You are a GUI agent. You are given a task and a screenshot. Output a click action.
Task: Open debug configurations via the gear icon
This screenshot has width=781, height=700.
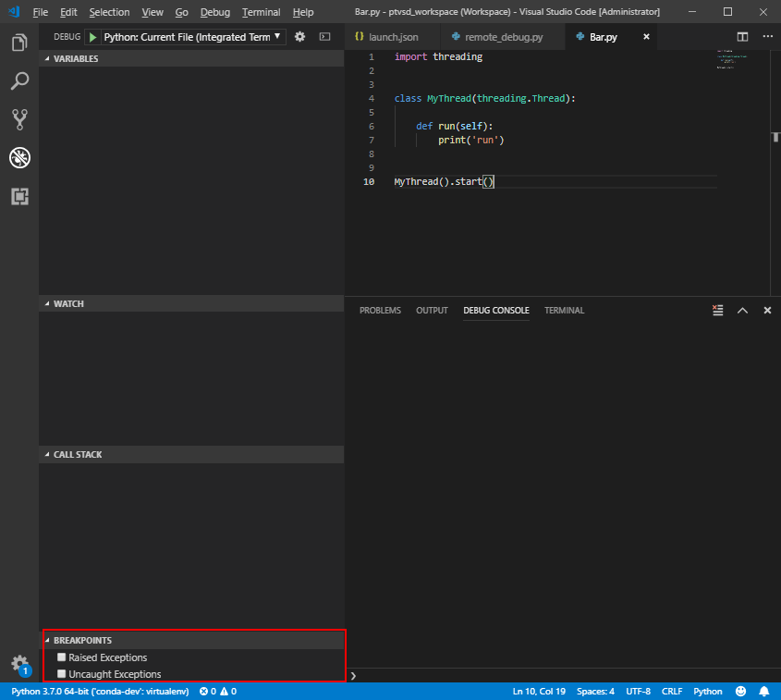point(299,36)
